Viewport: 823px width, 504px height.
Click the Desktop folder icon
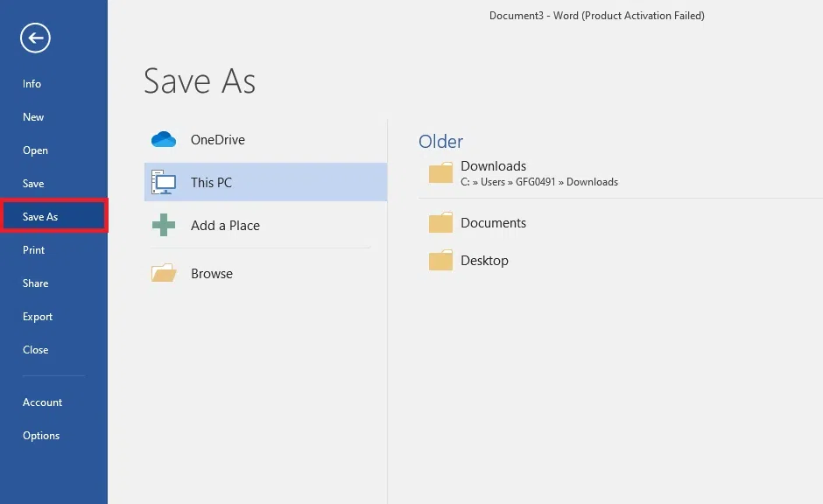pyautogui.click(x=440, y=260)
